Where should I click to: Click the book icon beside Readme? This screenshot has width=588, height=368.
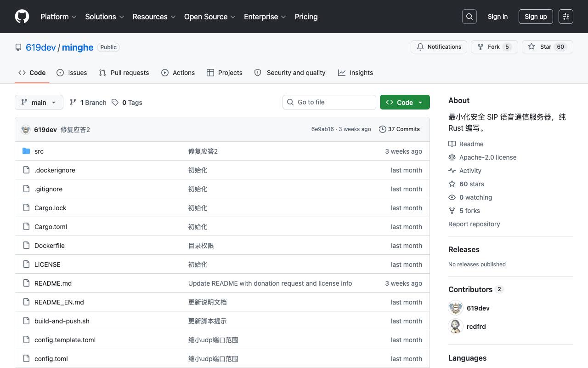tap(452, 144)
